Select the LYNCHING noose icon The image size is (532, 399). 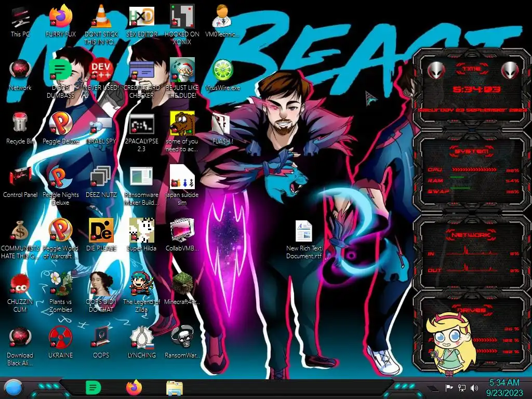tap(141, 337)
